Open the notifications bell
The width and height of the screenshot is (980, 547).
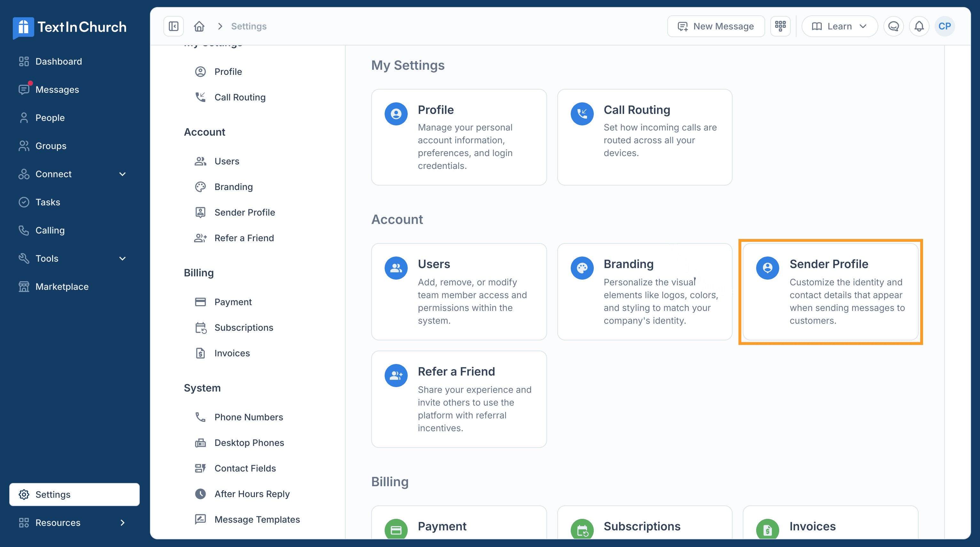(x=919, y=26)
